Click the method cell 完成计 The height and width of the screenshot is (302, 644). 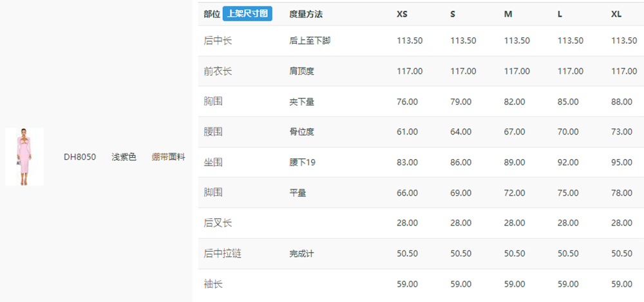301,254
